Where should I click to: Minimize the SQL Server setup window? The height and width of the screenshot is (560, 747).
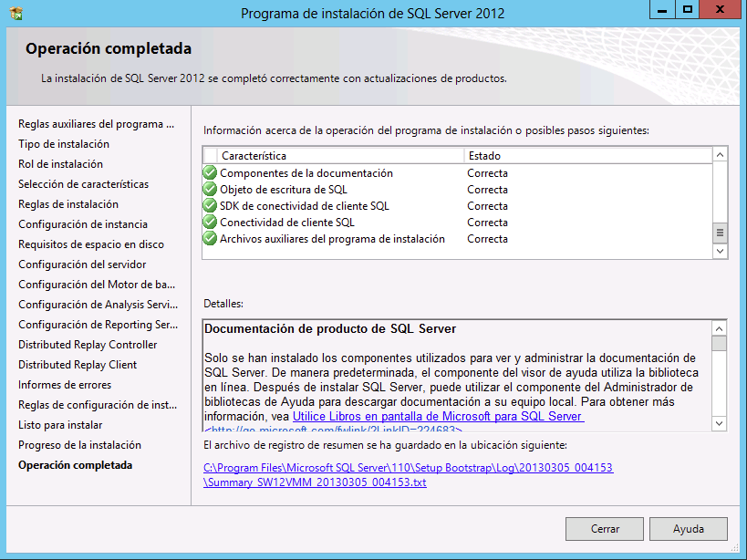[x=662, y=9]
